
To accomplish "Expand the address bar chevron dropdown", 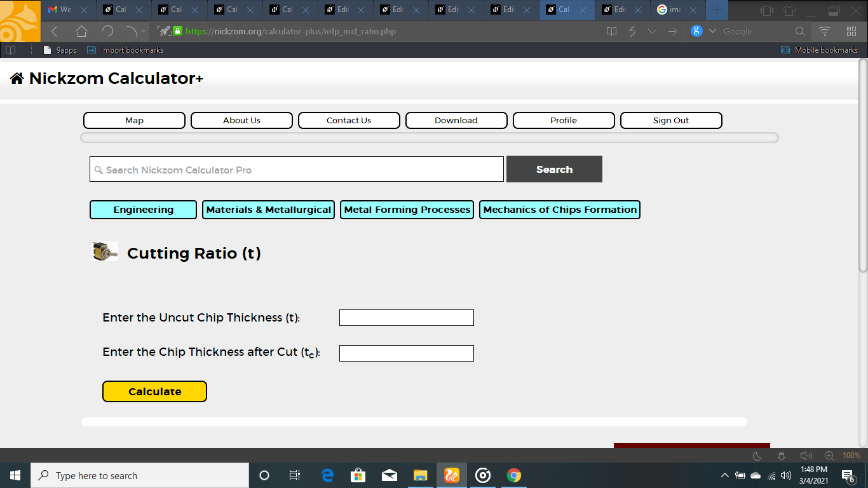I will (653, 31).
